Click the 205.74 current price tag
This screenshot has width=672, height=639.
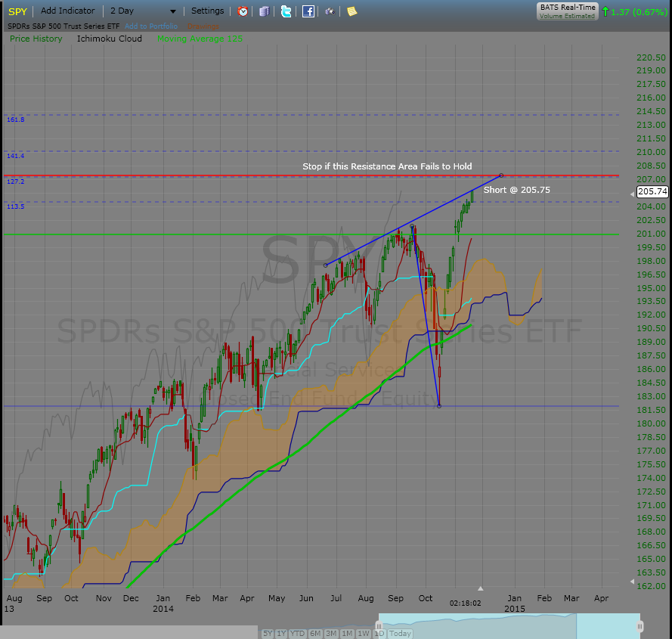652,191
